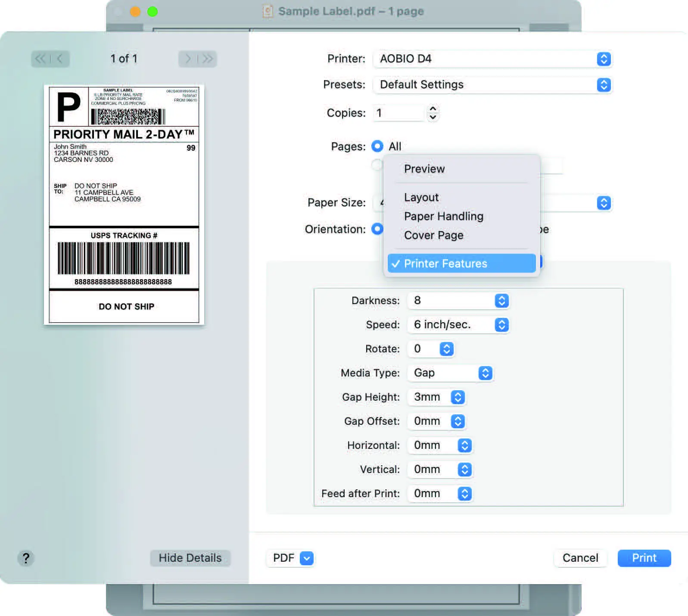The height and width of the screenshot is (616, 688).
Task: Choose the checked Printer Features menu item
Action: pos(461,263)
